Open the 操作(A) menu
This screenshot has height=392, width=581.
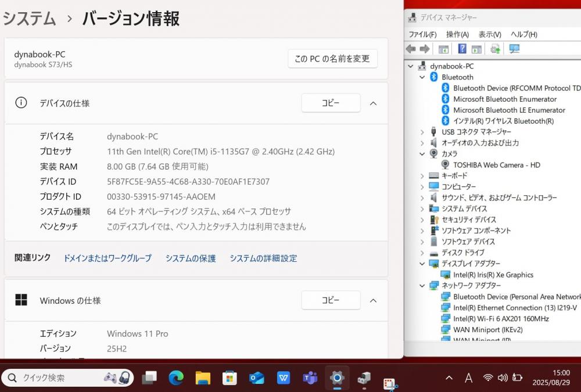coord(457,34)
